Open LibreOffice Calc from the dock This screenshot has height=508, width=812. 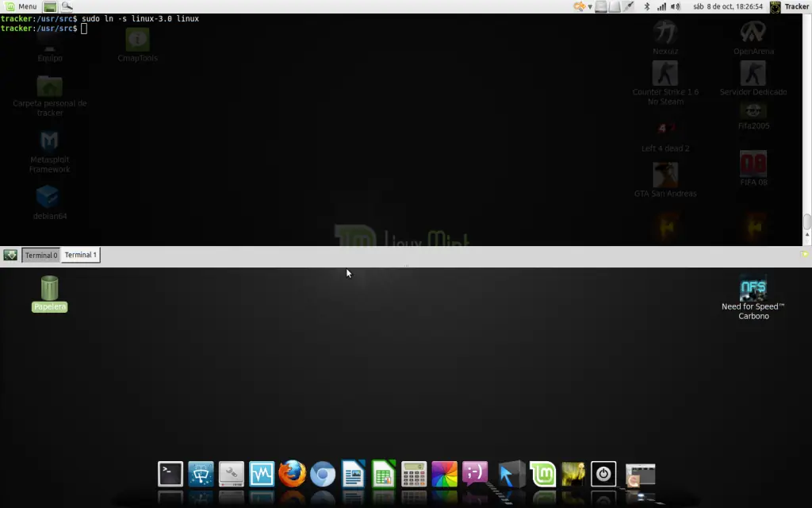pos(384,474)
